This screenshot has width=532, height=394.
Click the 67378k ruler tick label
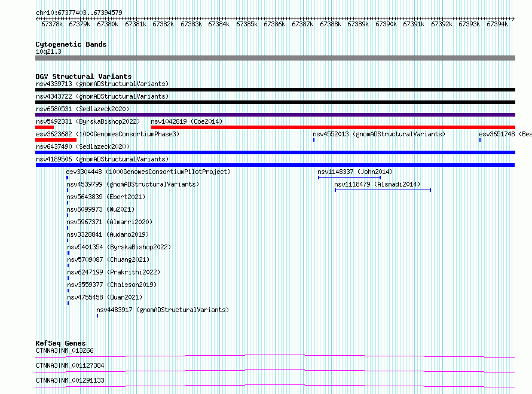pyautogui.click(x=52, y=24)
